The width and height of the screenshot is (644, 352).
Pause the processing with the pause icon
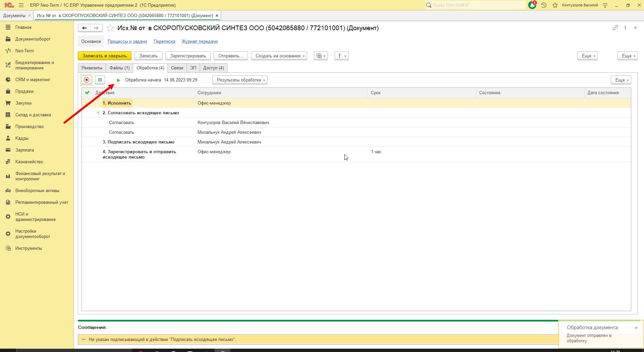pyautogui.click(x=100, y=80)
